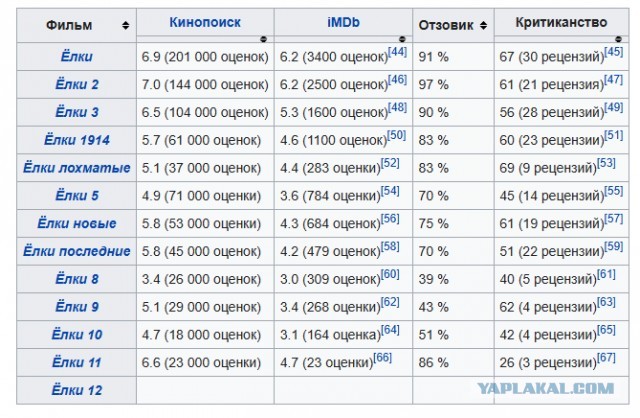Open the Ёлки последние film link
This screenshot has width=640, height=418.
[76, 248]
